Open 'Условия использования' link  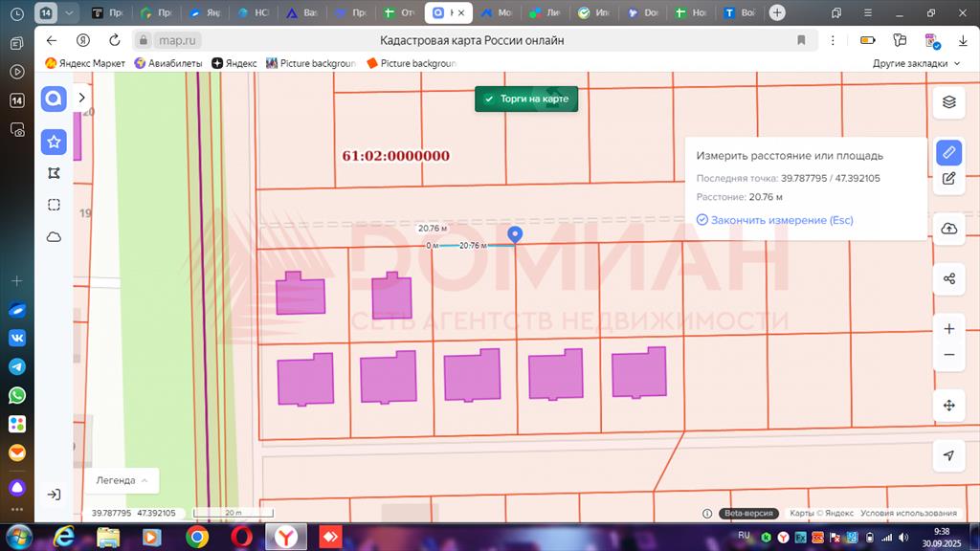point(908,513)
